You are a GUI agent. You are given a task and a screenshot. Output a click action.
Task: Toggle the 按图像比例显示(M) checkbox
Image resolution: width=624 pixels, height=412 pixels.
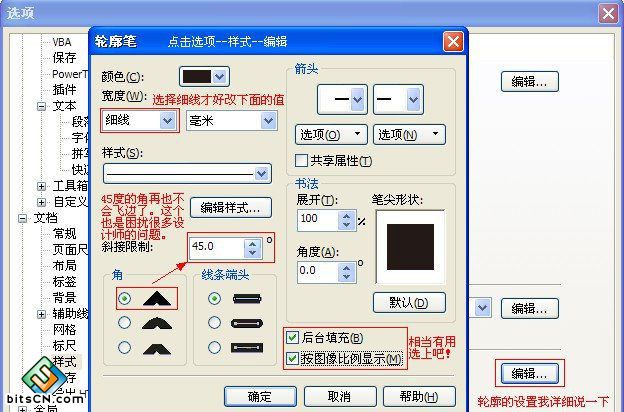click(292, 358)
